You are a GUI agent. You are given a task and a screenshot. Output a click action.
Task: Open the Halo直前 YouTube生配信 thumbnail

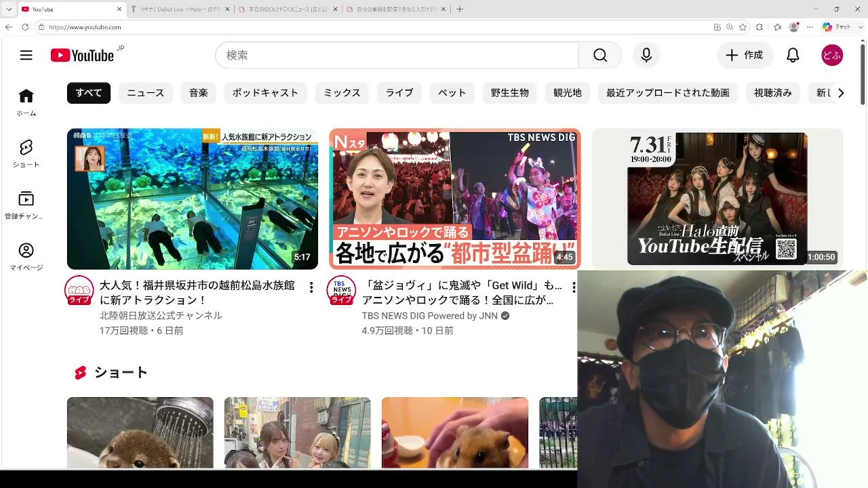coord(717,199)
